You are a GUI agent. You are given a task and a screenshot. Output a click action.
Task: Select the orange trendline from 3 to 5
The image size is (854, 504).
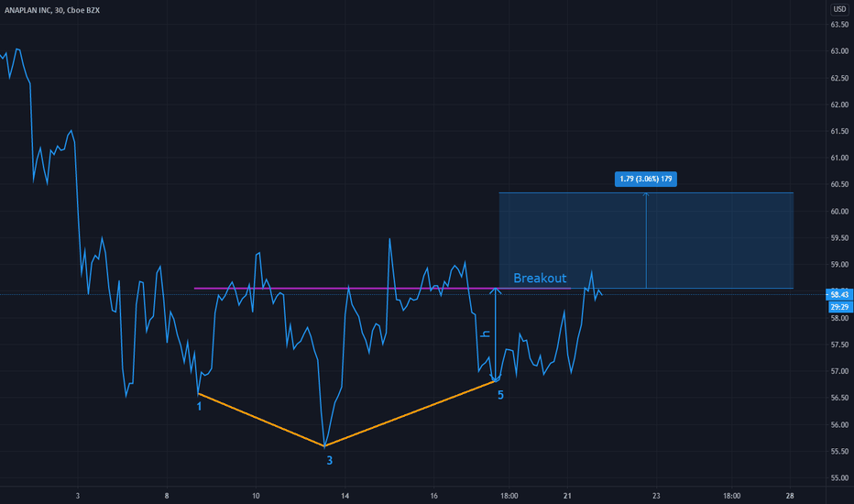pos(410,414)
